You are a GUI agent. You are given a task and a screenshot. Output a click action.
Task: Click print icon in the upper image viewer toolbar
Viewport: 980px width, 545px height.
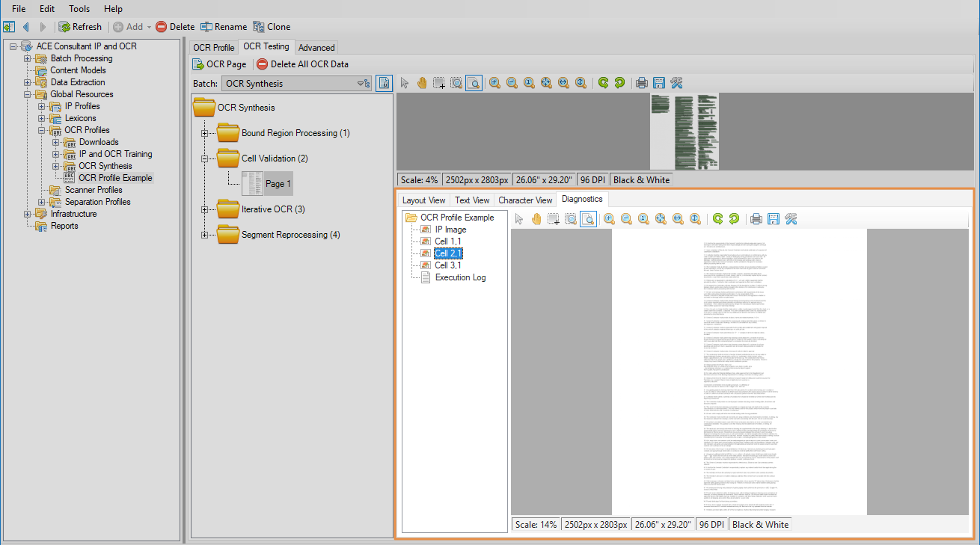tap(641, 83)
